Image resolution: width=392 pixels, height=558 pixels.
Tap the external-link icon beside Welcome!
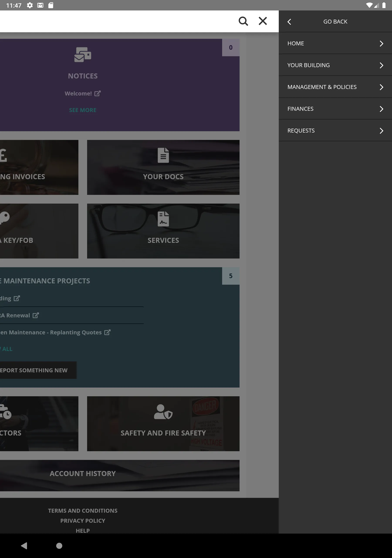pyautogui.click(x=97, y=93)
